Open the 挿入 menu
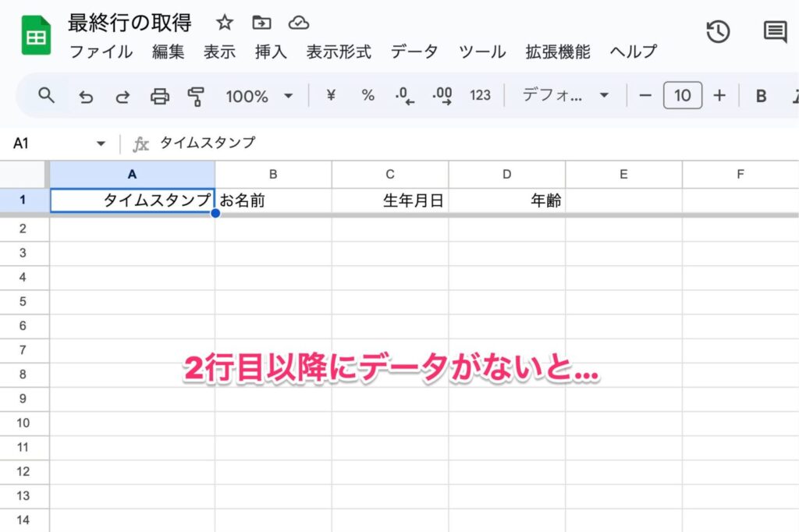The height and width of the screenshot is (532, 799). (x=271, y=51)
